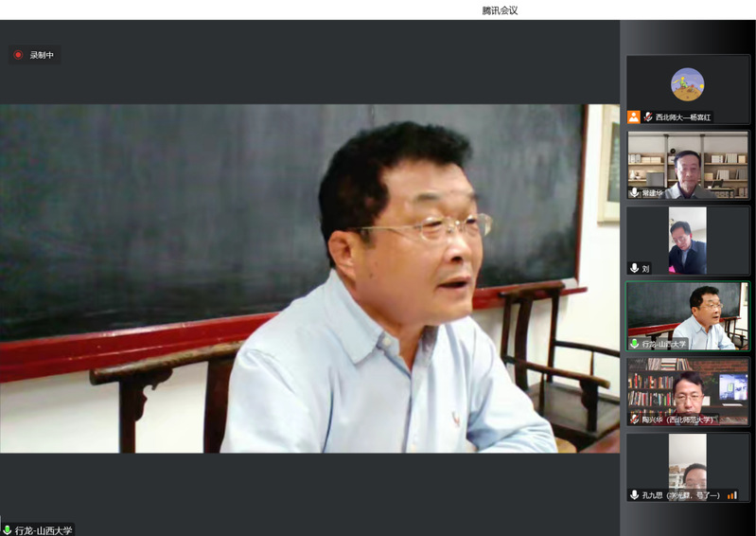Viewport: 756px width, 536px height.
Task: Click the microphone icon on 孔九思's tile
Action: (x=634, y=494)
